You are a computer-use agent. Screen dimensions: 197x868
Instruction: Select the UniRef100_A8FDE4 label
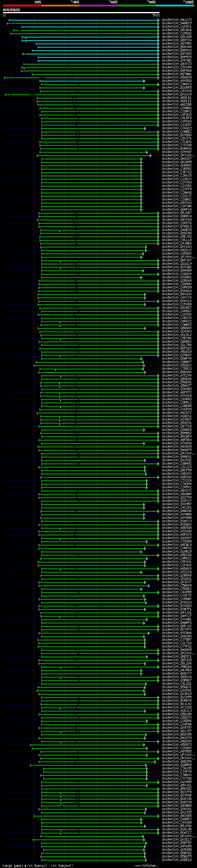click(177, 440)
